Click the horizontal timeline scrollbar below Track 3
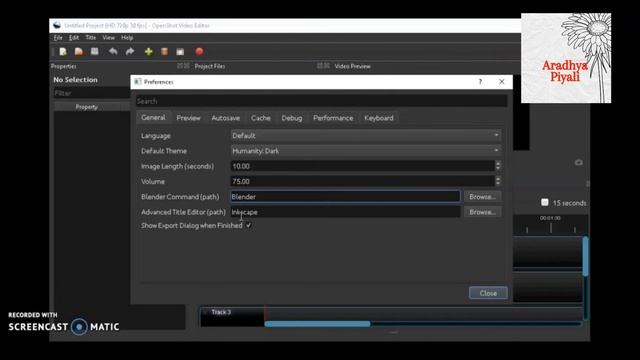 pyautogui.click(x=317, y=324)
